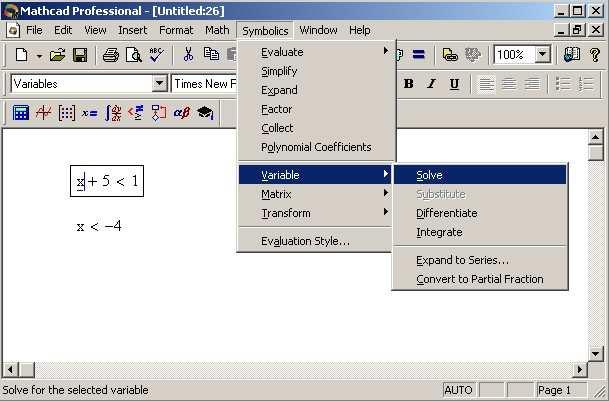Open the Format menu

point(176,30)
